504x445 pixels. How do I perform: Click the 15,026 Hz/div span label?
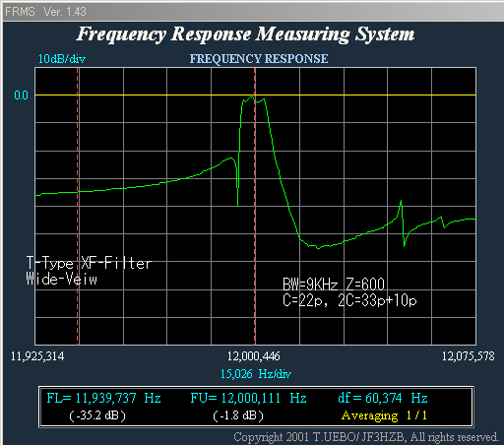pos(256,374)
